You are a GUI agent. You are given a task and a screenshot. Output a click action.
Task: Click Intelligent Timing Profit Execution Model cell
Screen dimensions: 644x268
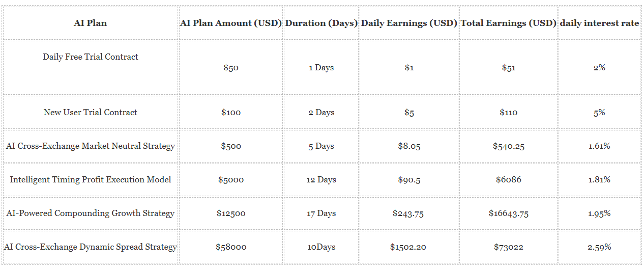91,179
